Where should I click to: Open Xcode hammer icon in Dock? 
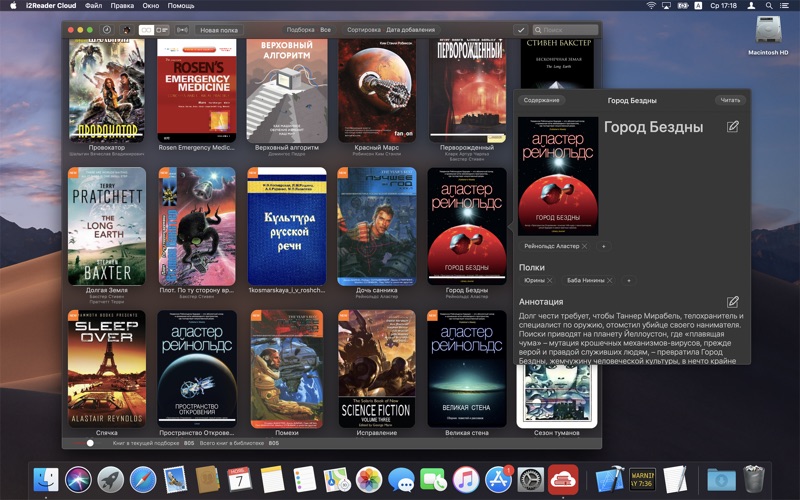point(610,480)
